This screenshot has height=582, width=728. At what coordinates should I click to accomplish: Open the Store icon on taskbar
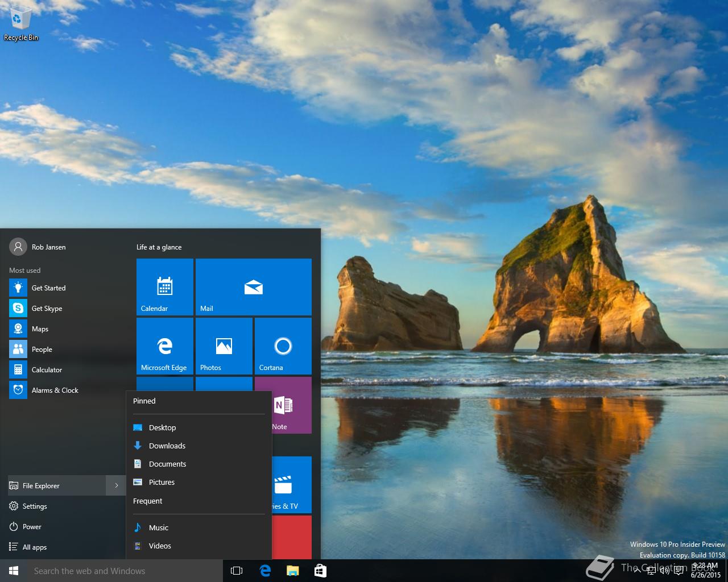[320, 571]
